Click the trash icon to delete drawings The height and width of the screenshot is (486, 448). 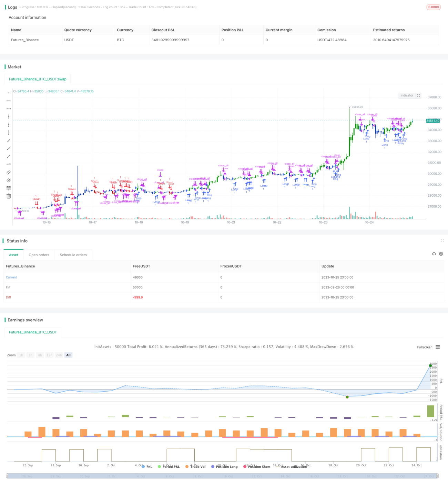[9, 196]
